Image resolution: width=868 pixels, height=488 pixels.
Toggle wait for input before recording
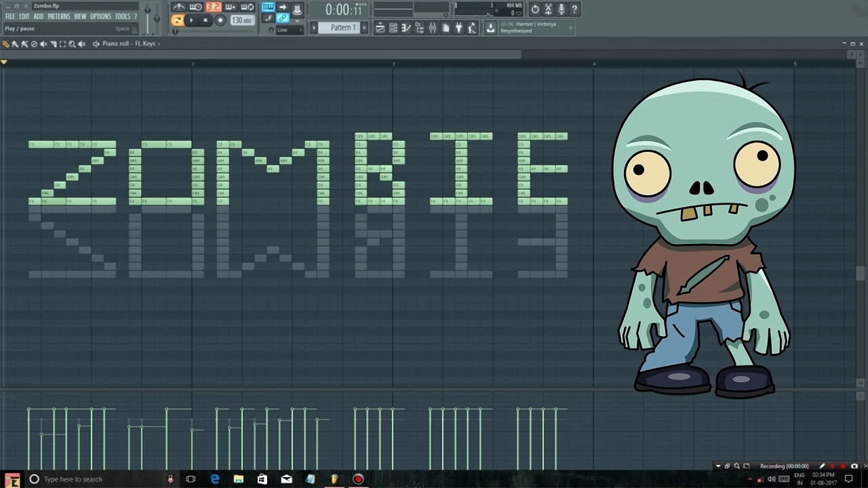click(x=196, y=7)
